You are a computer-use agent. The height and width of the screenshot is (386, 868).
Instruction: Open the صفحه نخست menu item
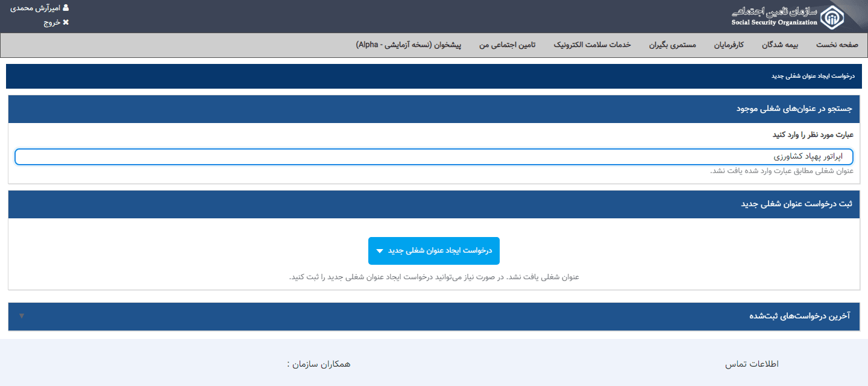point(837,45)
